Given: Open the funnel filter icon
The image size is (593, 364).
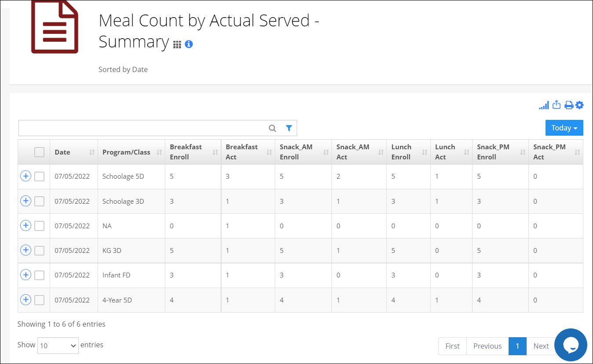Looking at the screenshot, I should click(x=289, y=128).
